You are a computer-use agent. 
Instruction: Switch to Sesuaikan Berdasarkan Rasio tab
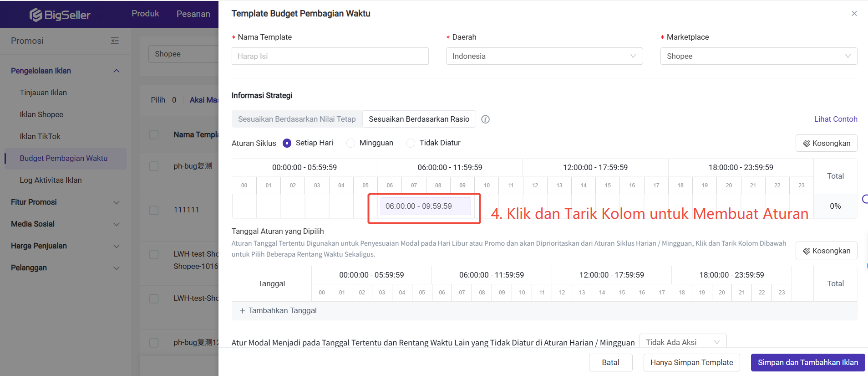tap(419, 119)
